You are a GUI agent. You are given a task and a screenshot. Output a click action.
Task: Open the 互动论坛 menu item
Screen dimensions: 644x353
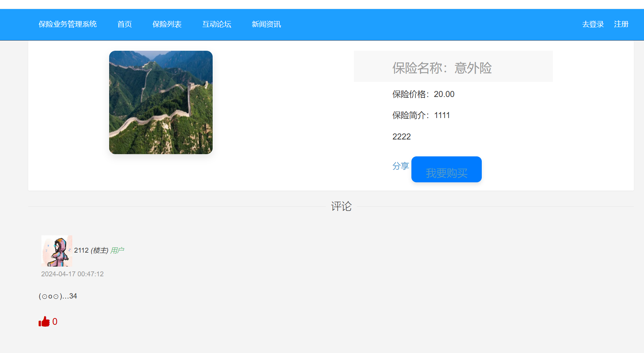coord(217,24)
